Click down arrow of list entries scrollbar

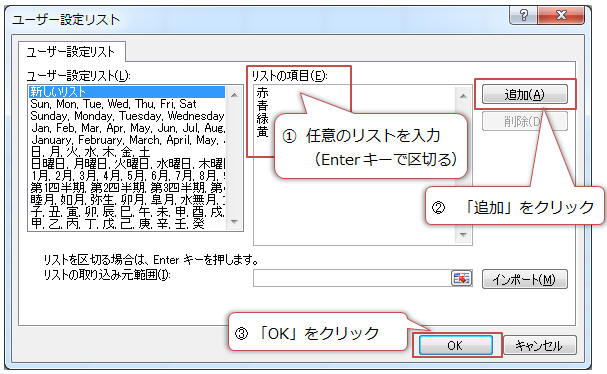[463, 235]
